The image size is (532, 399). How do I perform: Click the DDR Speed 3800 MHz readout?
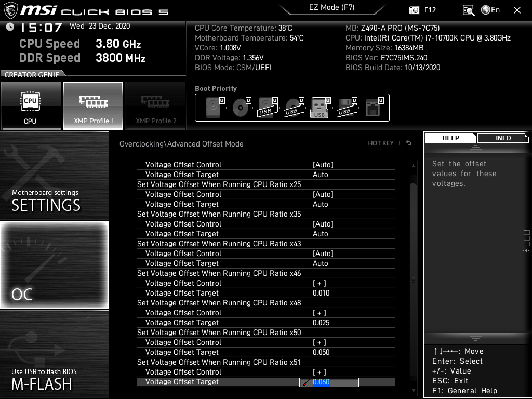(83, 58)
